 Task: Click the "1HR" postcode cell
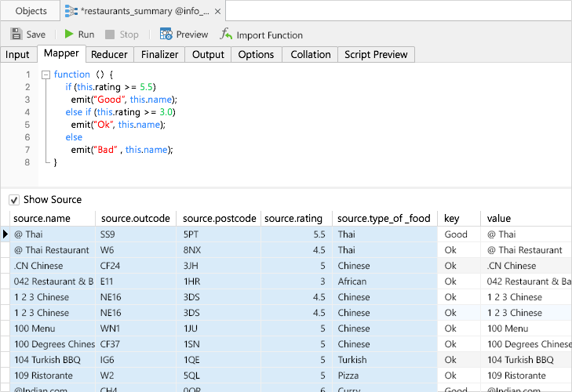219,281
